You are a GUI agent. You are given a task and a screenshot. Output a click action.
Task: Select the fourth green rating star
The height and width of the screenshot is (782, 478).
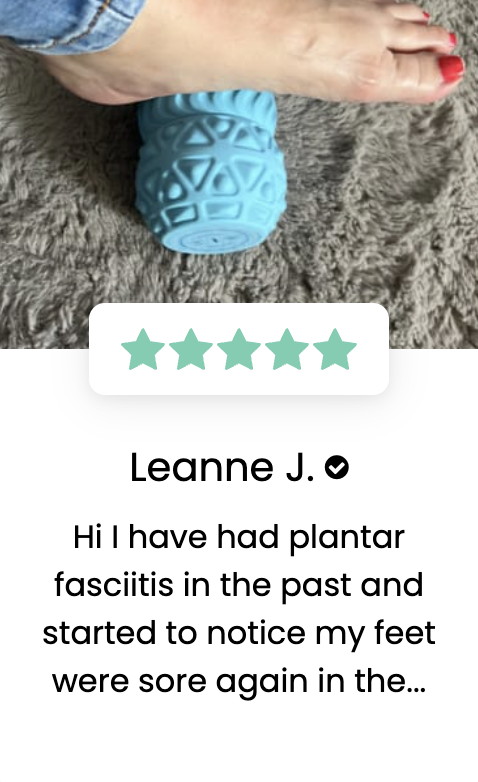pyautogui.click(x=287, y=349)
